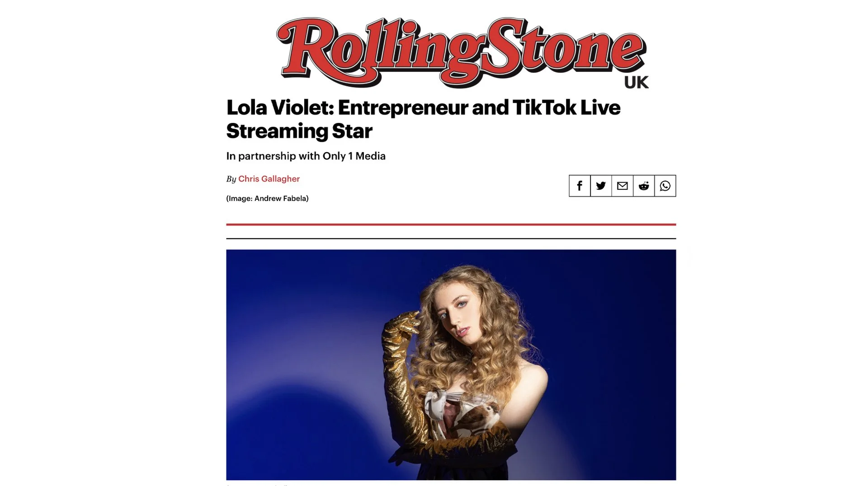Click the 'In partnership with Only 1 Media' subtitle
The width and height of the screenshot is (868, 486).
point(306,156)
